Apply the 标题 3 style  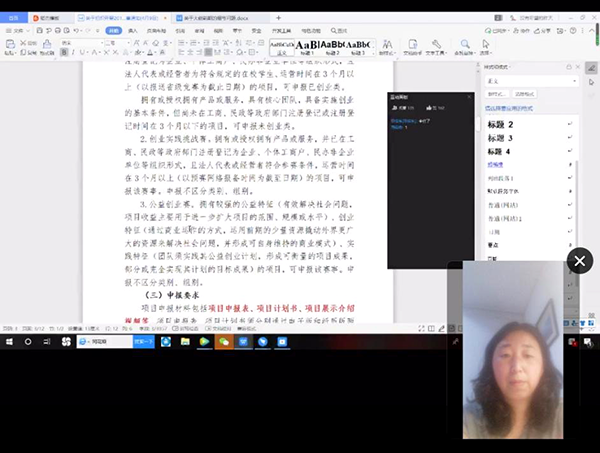click(x=497, y=136)
